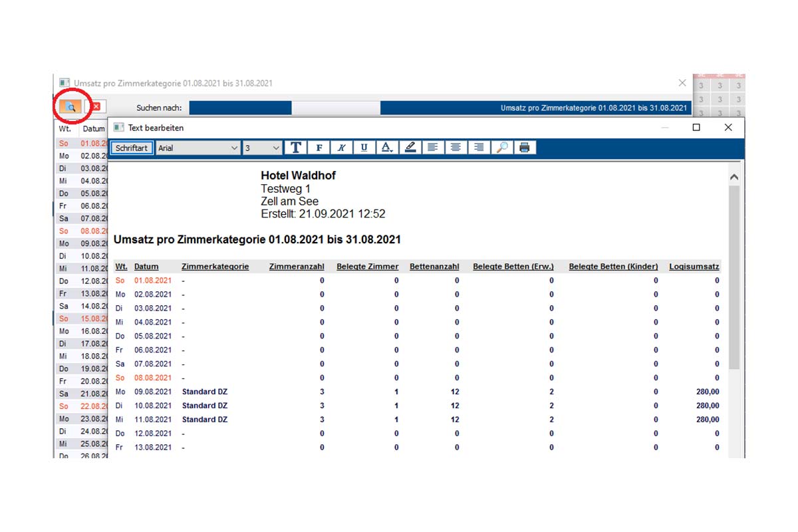The width and height of the screenshot is (798, 532).
Task: Align text to the left
Action: [x=432, y=148]
